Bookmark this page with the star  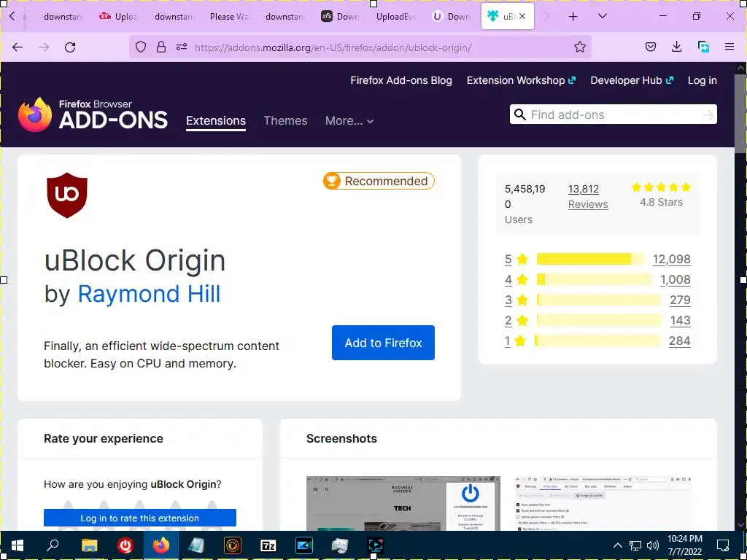point(579,47)
